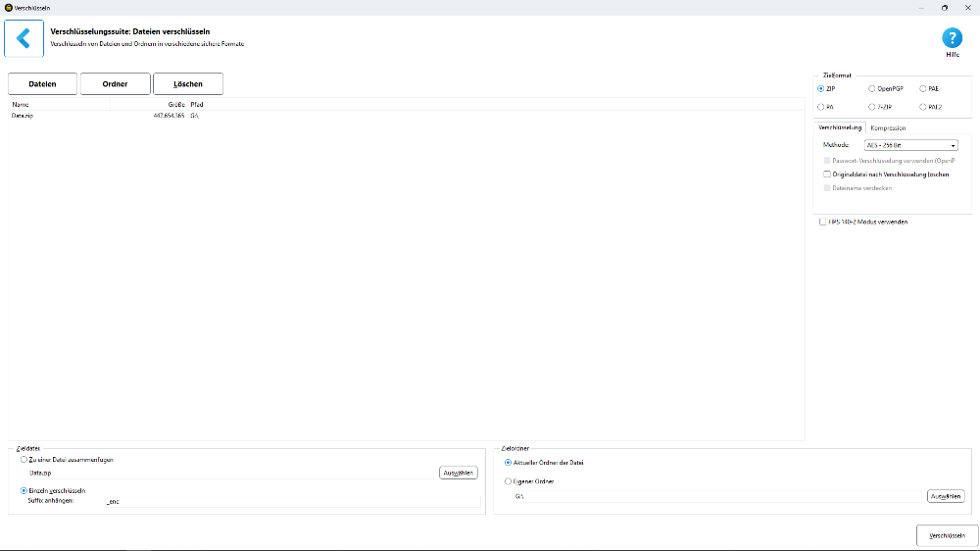
Task: Click the Dateien button
Action: [x=42, y=83]
